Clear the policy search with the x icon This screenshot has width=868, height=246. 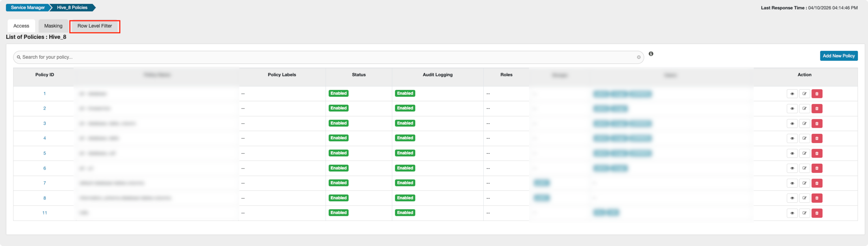pos(639,57)
